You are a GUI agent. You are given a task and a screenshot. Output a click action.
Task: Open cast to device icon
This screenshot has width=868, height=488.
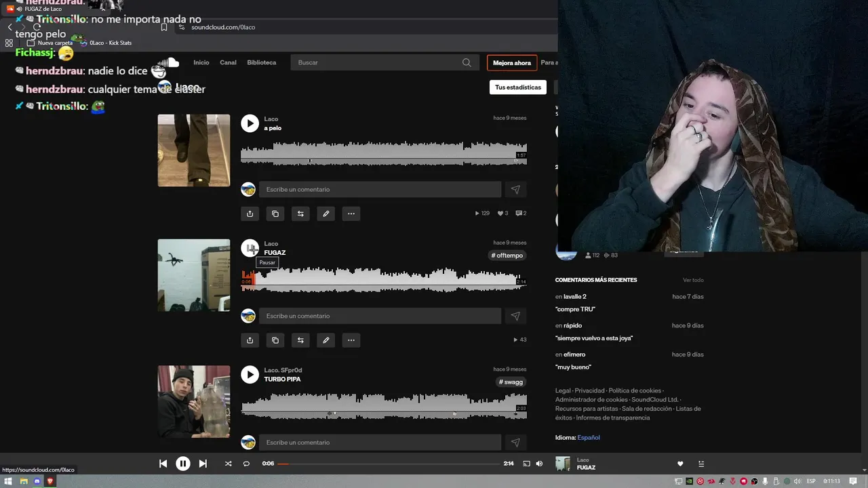526,464
